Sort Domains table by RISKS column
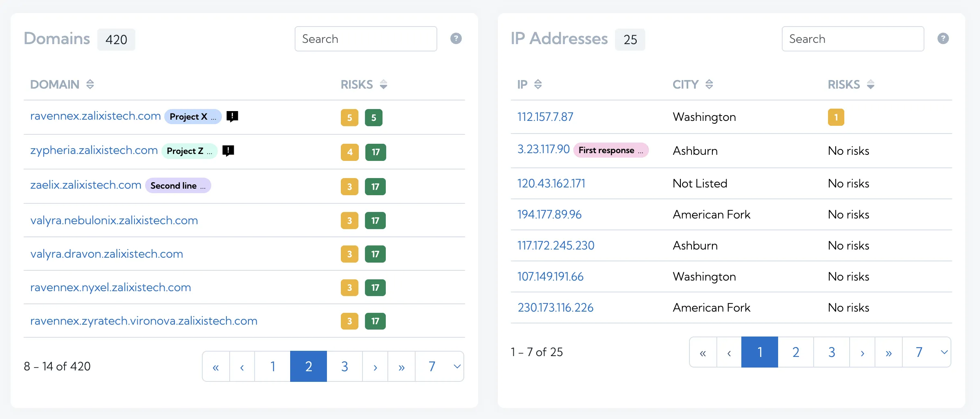This screenshot has height=419, width=980. [x=383, y=84]
